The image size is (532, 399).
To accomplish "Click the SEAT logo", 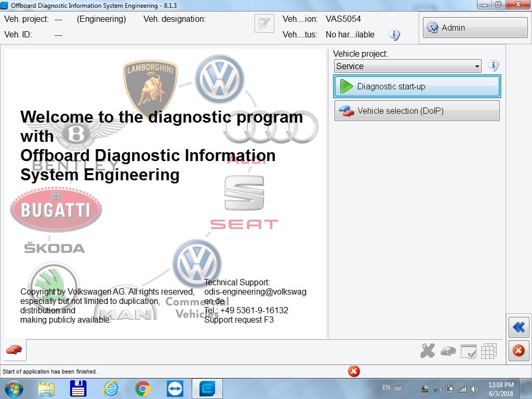I will point(244,202).
